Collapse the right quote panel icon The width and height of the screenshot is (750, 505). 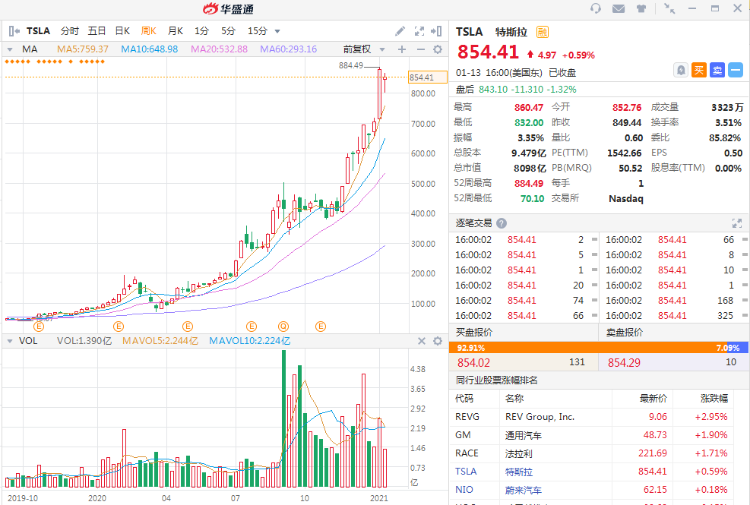436,31
